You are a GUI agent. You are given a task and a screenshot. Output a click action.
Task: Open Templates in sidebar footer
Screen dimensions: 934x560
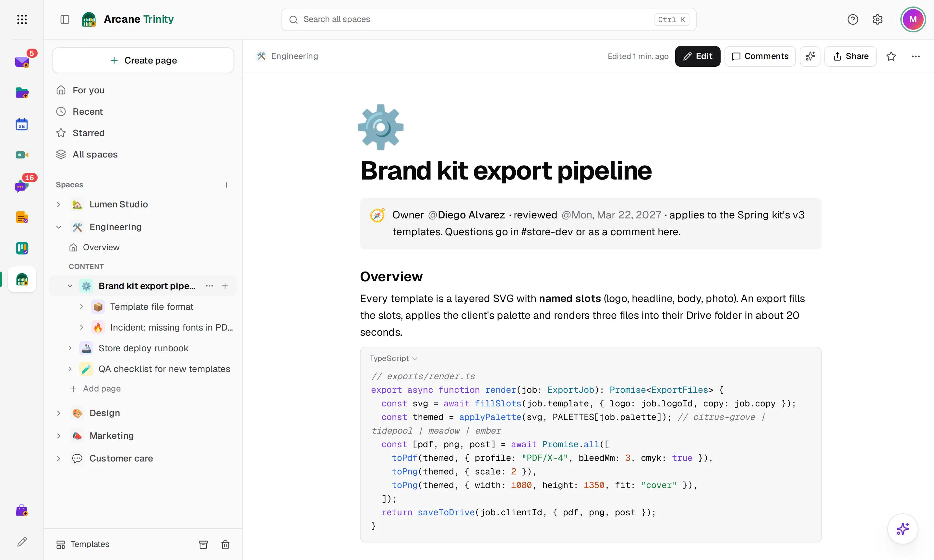point(83,544)
